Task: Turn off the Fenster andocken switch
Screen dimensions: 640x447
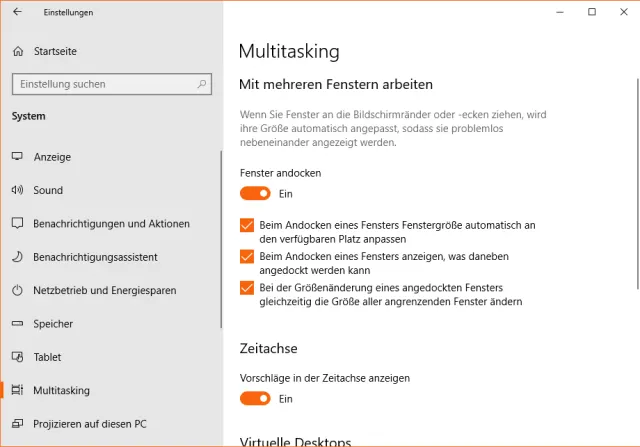Action: (255, 193)
